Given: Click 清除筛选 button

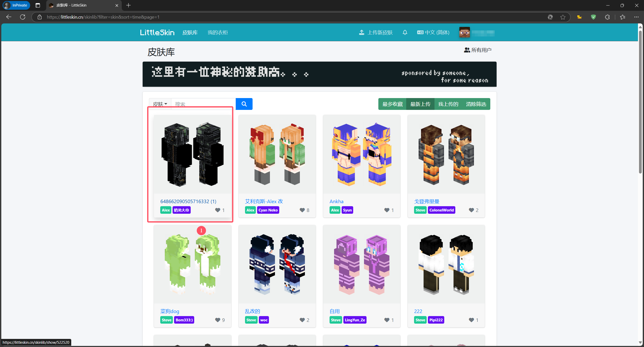Looking at the screenshot, I should pos(476,104).
